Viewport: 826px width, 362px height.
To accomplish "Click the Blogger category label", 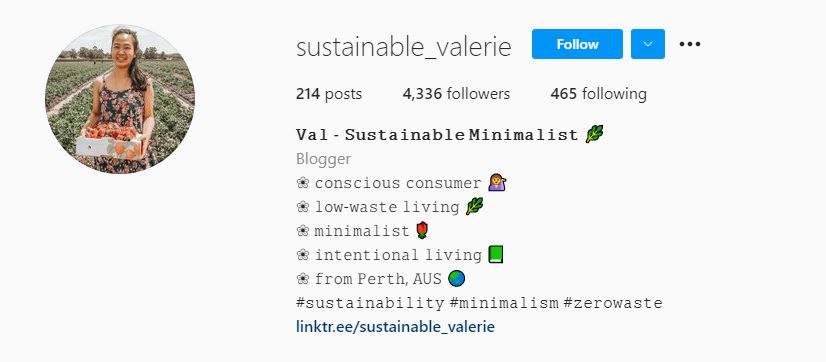I will pos(323,159).
